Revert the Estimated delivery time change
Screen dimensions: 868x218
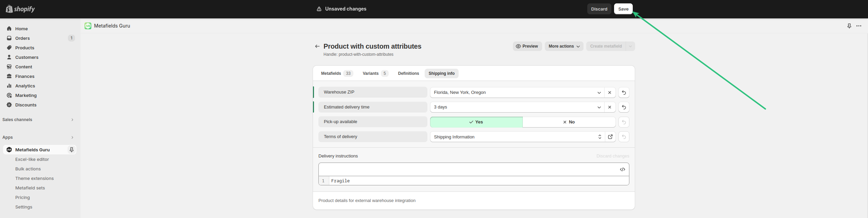tap(624, 107)
